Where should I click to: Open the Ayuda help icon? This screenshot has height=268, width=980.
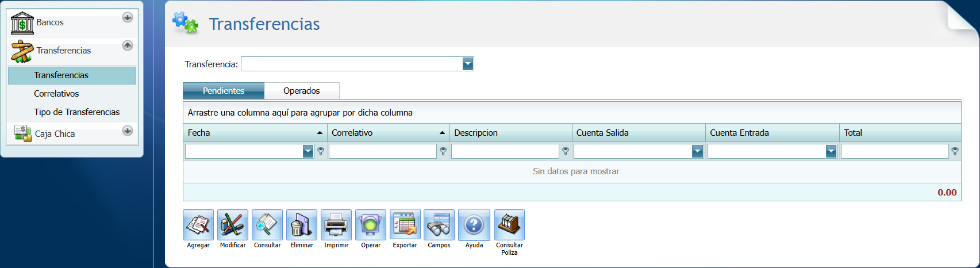474,224
